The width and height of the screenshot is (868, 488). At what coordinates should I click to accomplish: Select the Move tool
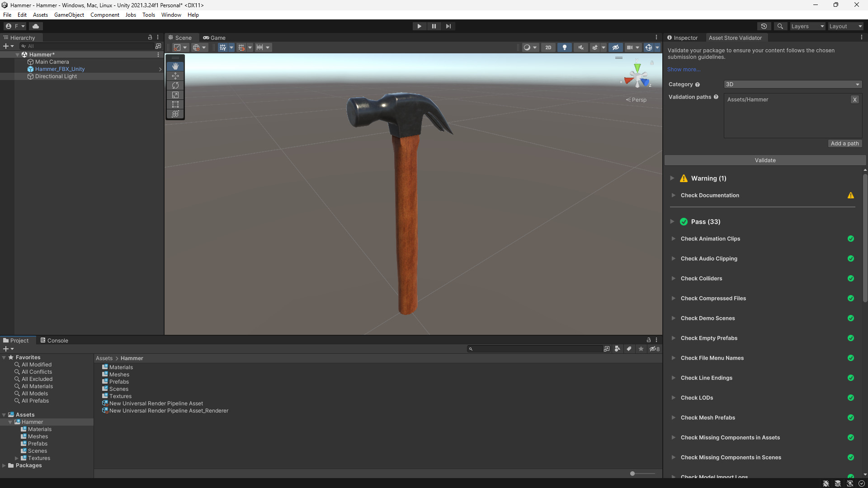pos(175,76)
